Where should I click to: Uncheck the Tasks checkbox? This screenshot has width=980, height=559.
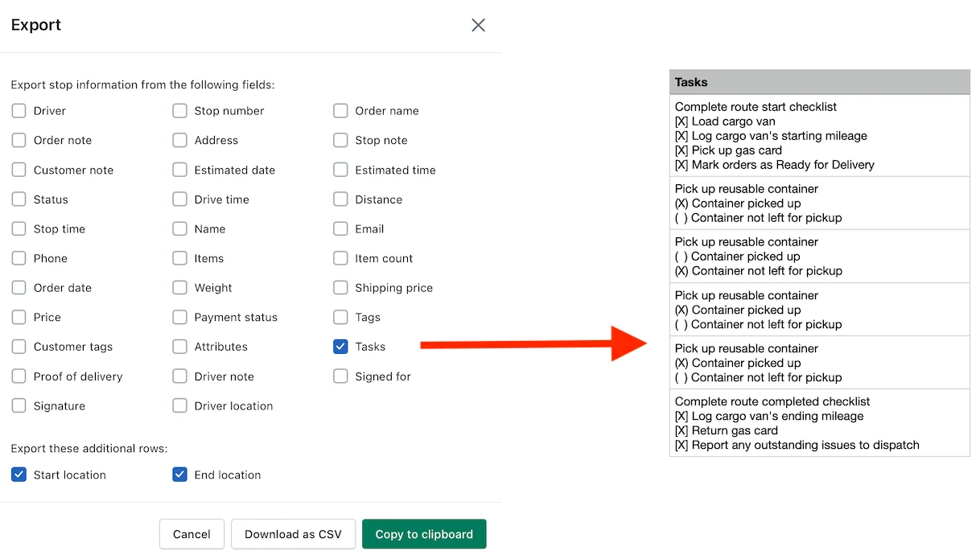tap(340, 347)
